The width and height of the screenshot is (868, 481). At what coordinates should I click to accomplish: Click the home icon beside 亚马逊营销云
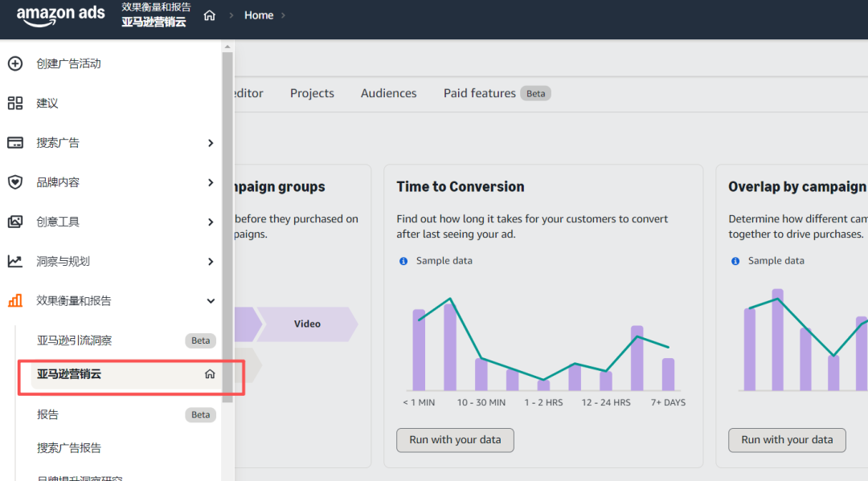point(210,374)
